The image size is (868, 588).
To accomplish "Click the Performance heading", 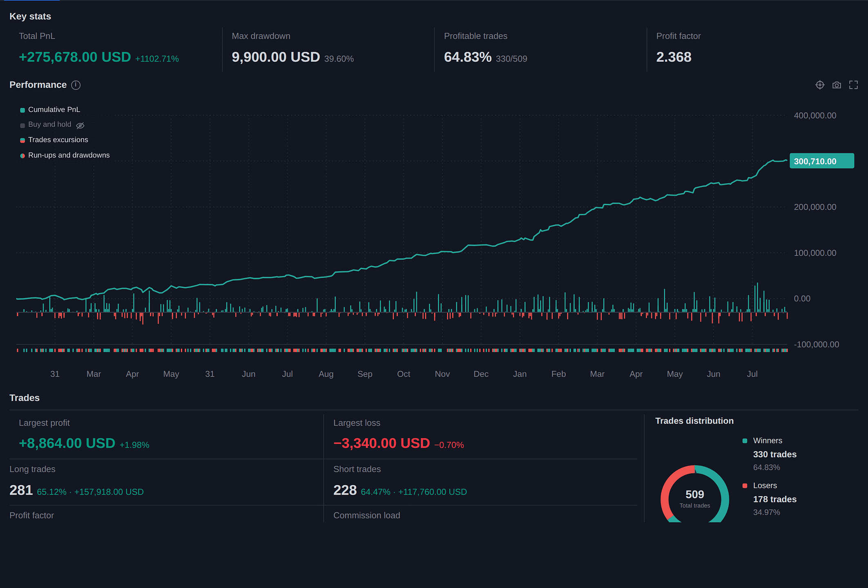I will point(38,85).
